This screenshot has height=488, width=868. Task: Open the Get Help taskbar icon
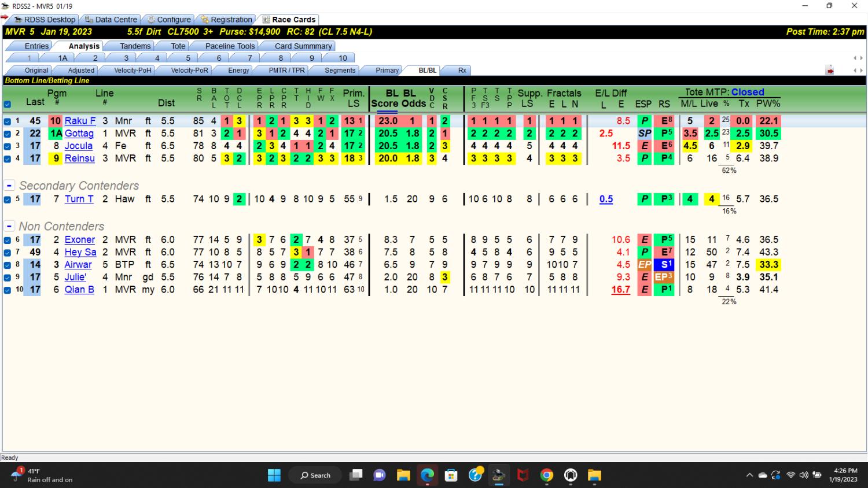pyautogui.click(x=475, y=475)
